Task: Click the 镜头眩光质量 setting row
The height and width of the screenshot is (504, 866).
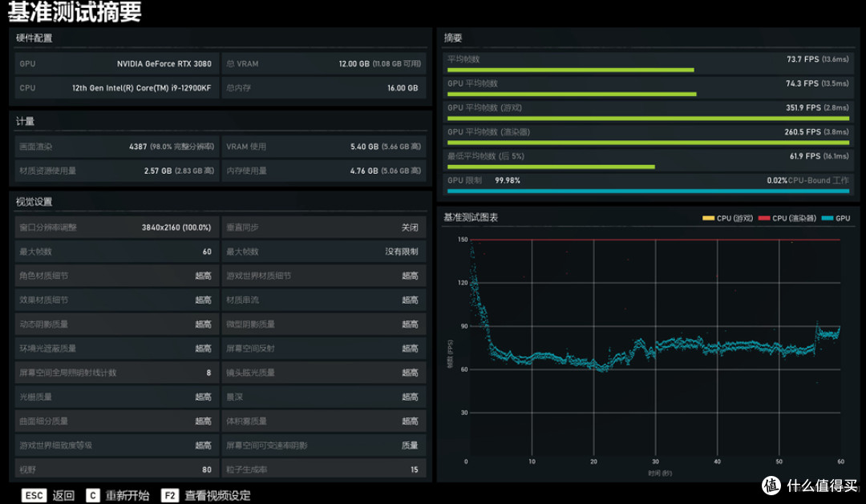Action: (324, 373)
